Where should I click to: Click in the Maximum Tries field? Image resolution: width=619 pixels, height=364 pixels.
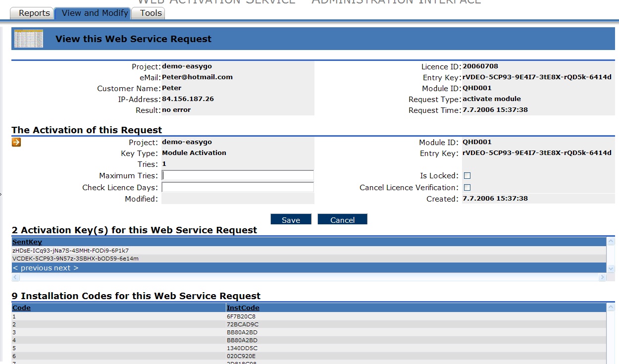(238, 176)
